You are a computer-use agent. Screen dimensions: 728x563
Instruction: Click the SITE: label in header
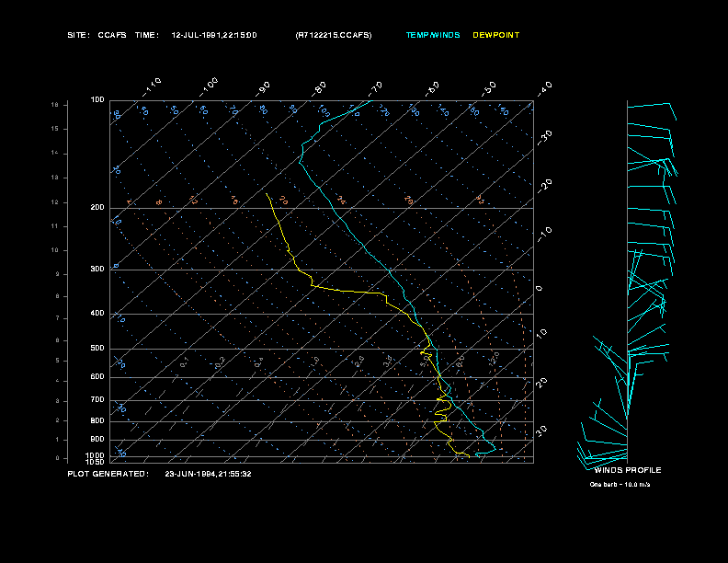point(78,35)
